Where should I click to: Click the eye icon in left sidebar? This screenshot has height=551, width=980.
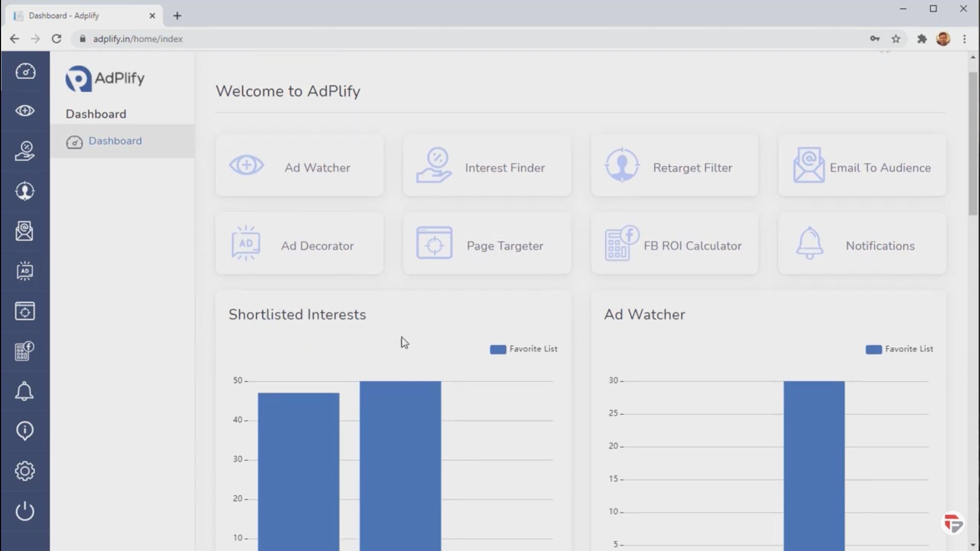pyautogui.click(x=24, y=111)
